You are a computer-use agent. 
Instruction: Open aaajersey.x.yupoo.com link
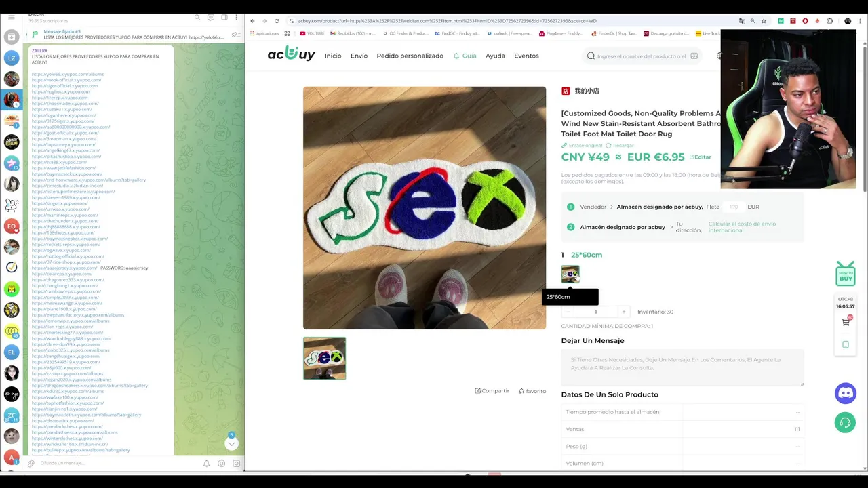(64, 268)
